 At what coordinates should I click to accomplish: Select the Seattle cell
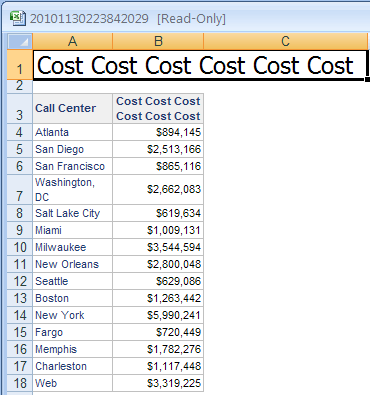[73, 281]
